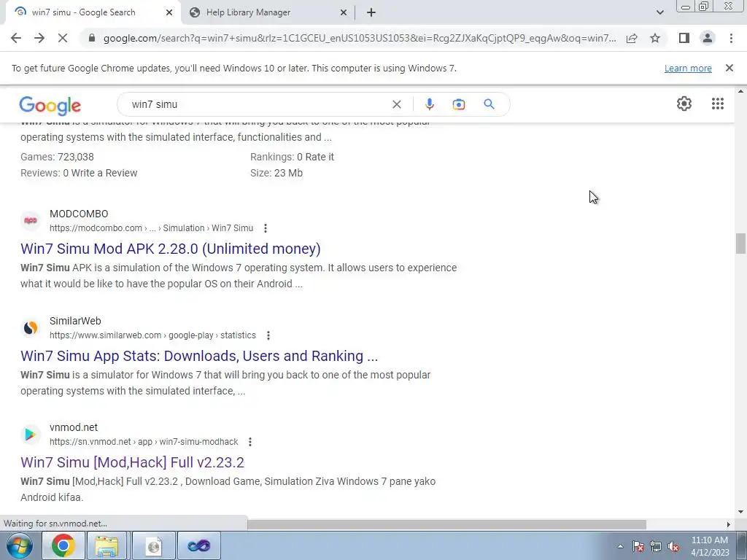Click the 'Games: 723,038' text
Viewport: 747px width, 560px height.
click(x=57, y=157)
